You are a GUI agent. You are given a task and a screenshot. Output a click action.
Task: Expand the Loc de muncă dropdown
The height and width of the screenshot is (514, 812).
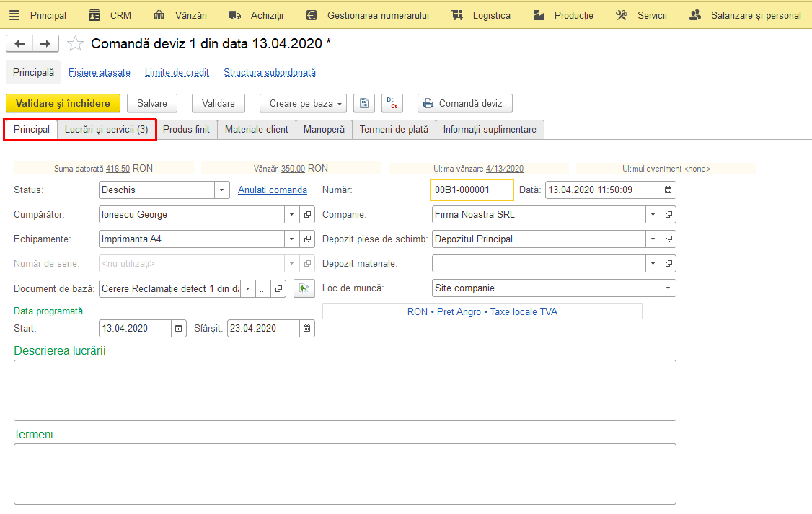pyautogui.click(x=668, y=288)
